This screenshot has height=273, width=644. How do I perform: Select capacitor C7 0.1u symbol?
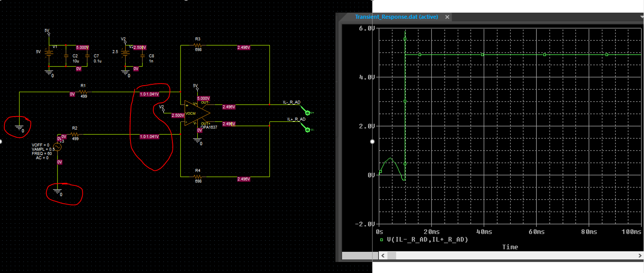[x=87, y=56]
